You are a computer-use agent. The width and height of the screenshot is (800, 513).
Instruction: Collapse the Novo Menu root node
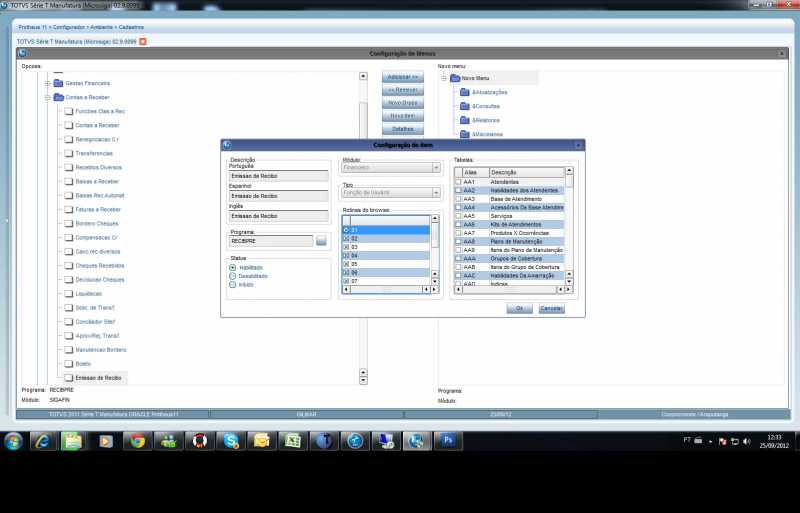coord(444,78)
